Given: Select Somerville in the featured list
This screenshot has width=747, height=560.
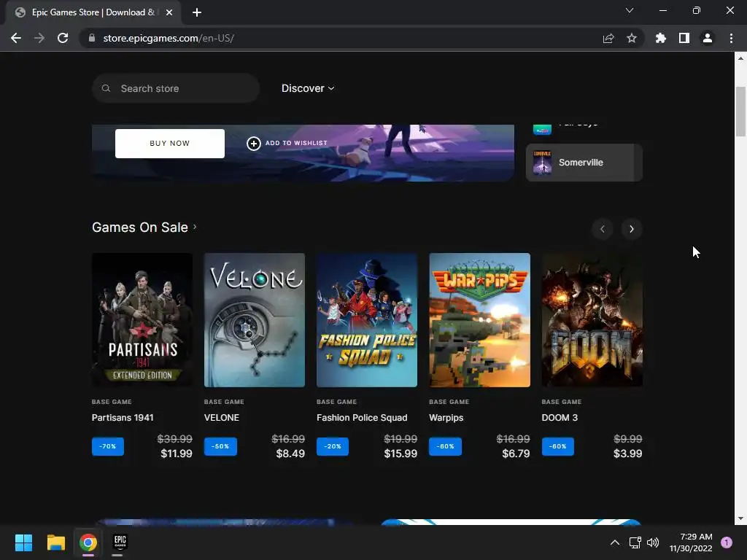Looking at the screenshot, I should tap(584, 163).
